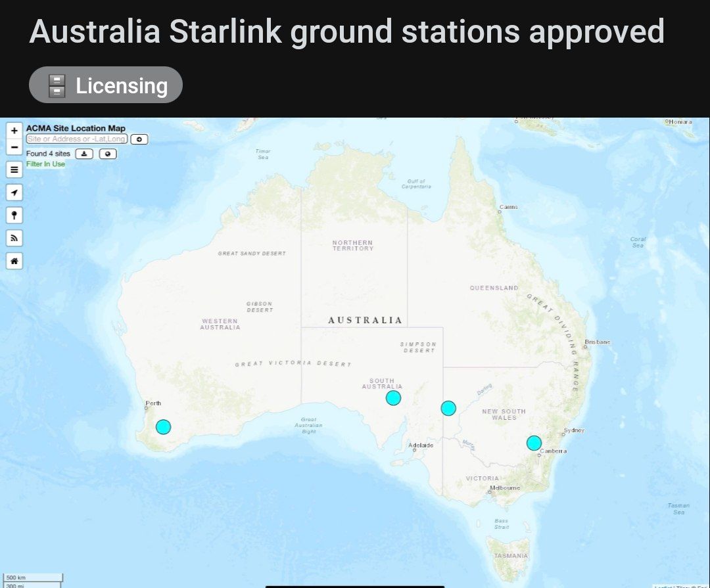Click the Gulf of Carpentaria label
Screen dimensions: 710x588
[416, 184]
